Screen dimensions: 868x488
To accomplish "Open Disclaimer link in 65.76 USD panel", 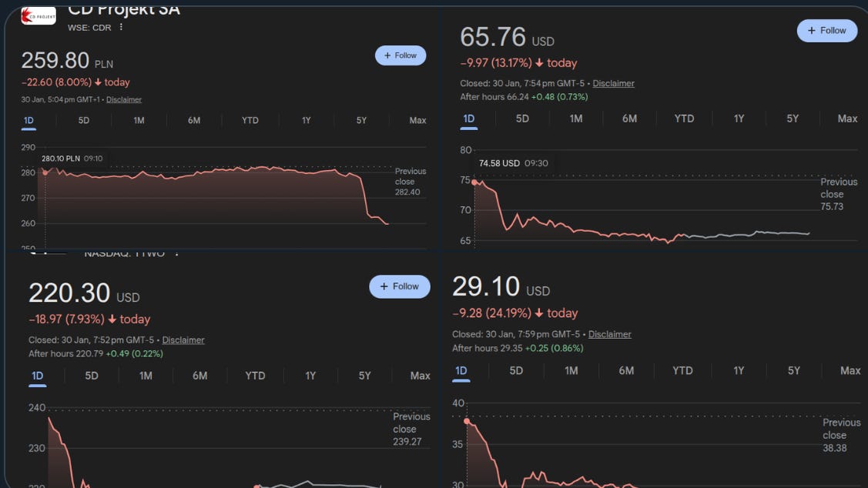I will click(x=613, y=84).
